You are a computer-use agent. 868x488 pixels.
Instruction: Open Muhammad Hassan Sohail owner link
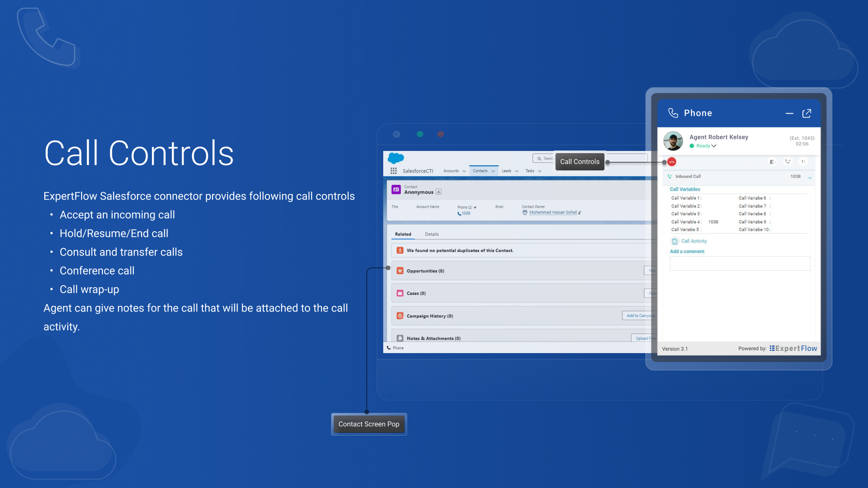pos(553,213)
